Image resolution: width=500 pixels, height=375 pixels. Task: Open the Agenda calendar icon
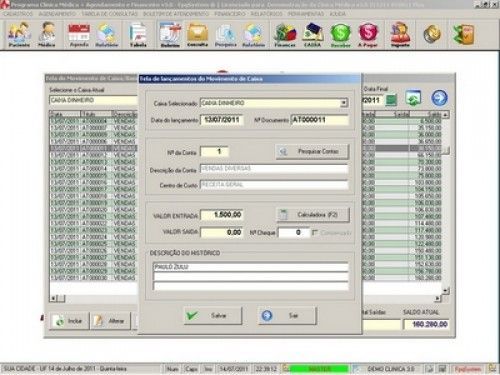(x=79, y=34)
